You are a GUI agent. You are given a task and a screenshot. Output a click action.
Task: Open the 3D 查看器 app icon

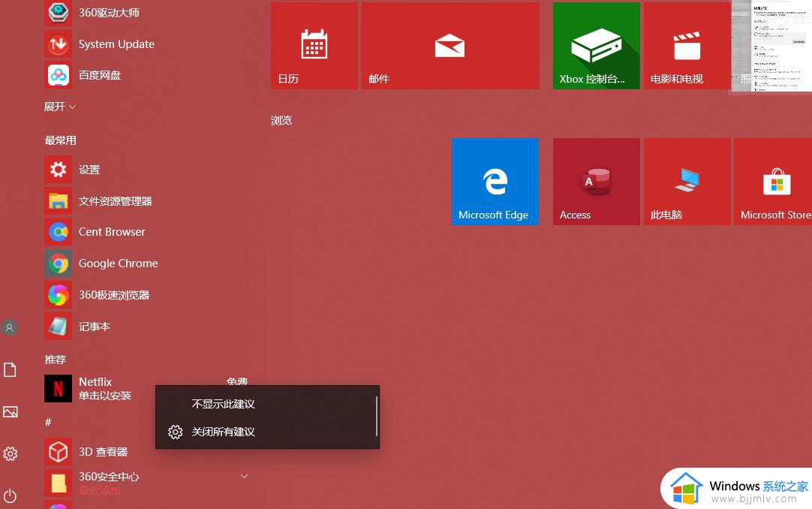[58, 451]
